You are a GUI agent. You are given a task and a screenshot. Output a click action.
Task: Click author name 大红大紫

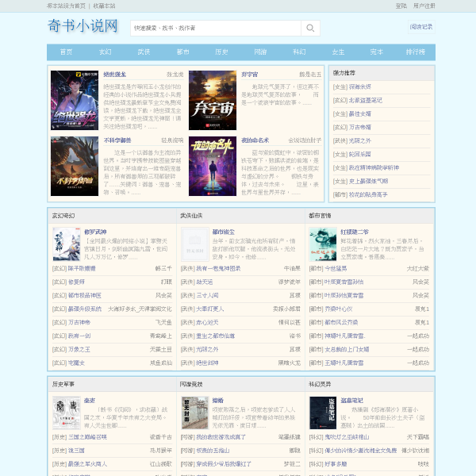pyautogui.click(x=418, y=269)
